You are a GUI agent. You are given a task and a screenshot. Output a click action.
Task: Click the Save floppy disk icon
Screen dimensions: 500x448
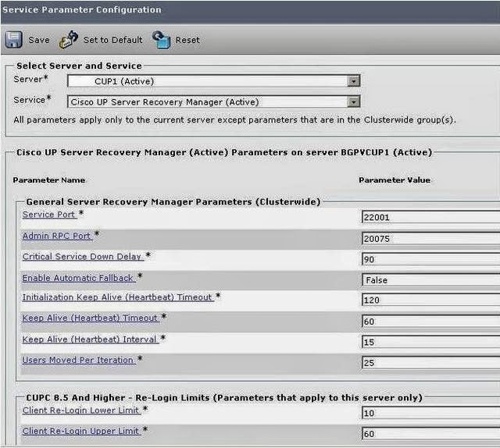pyautogui.click(x=14, y=40)
